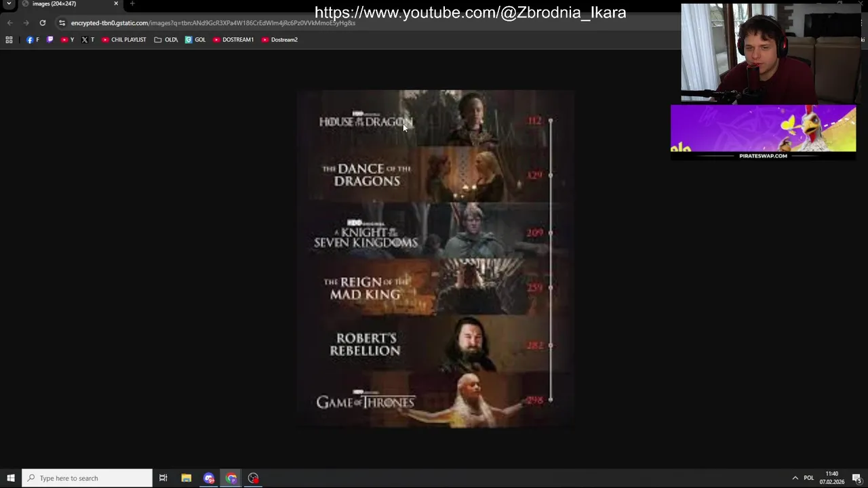
Task: Open the YouTube 'Y' bookmark
Action: pyautogui.click(x=67, y=39)
